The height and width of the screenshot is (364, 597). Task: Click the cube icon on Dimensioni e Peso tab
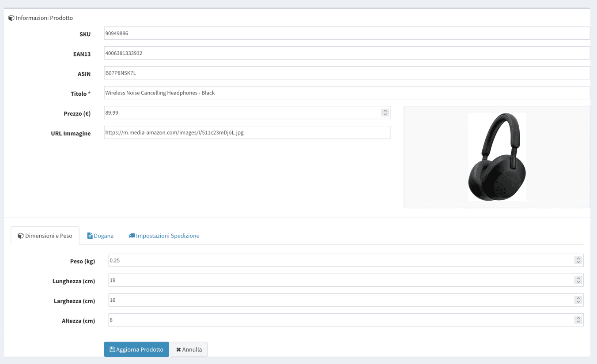click(20, 236)
